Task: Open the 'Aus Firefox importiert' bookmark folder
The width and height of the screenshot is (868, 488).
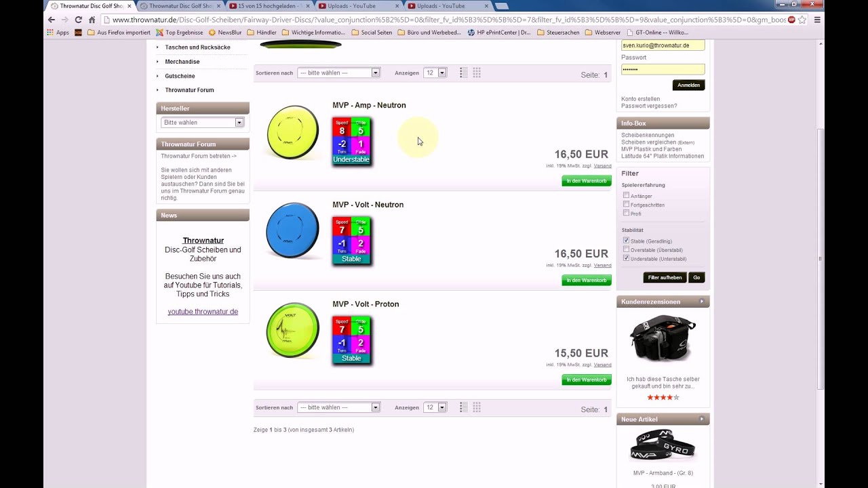Action: point(119,32)
